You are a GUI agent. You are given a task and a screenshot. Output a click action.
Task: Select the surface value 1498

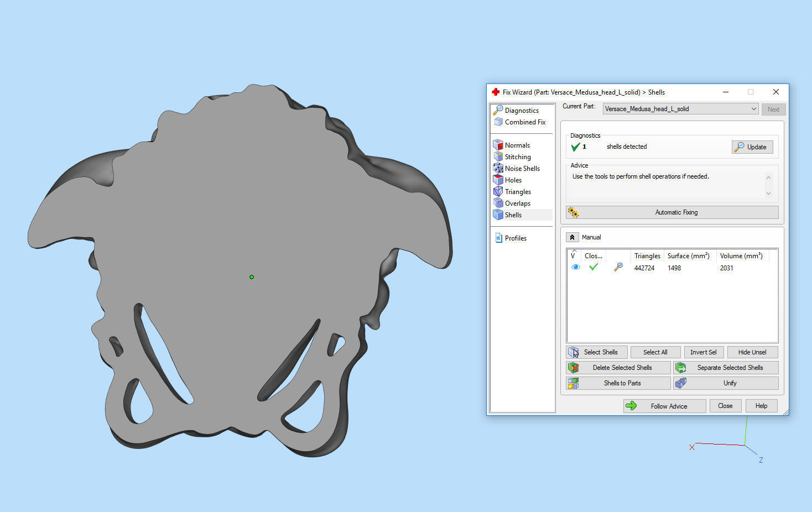coord(674,268)
